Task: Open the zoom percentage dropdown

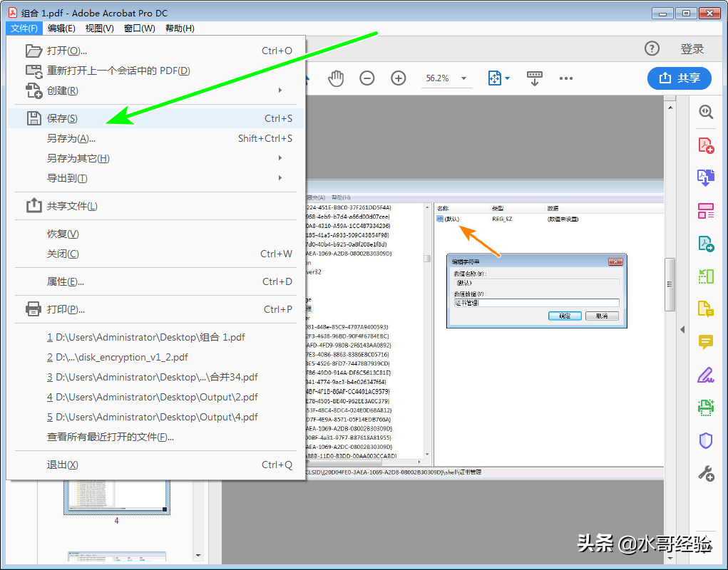Action: click(x=463, y=78)
